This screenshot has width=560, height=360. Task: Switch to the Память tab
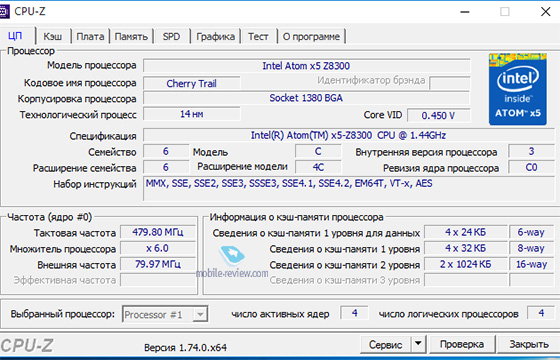[131, 36]
